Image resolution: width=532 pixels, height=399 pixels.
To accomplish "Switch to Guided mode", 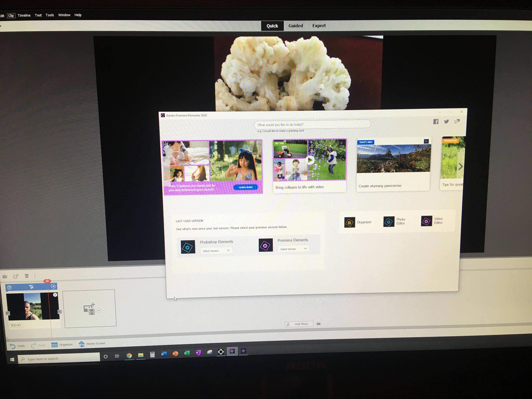I will (296, 26).
